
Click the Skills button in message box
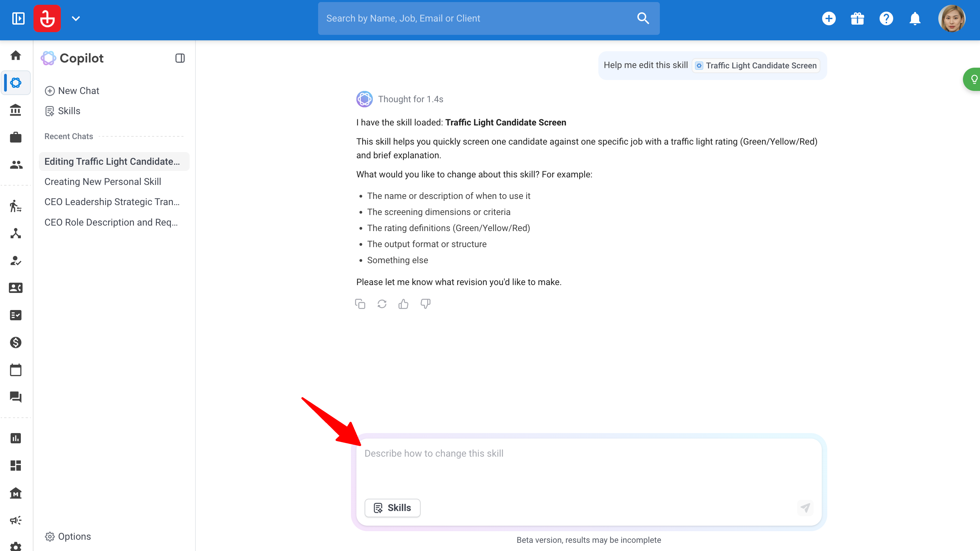(x=392, y=508)
